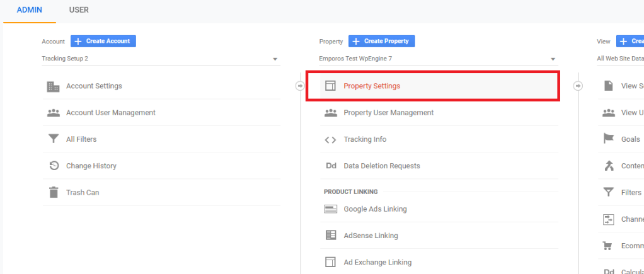Click the All Filters funnel icon
Viewport: 644px width, 274px height.
tap(54, 139)
